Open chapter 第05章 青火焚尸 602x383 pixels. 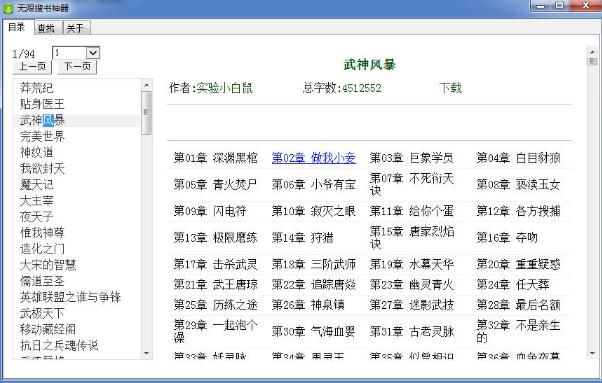click(215, 185)
